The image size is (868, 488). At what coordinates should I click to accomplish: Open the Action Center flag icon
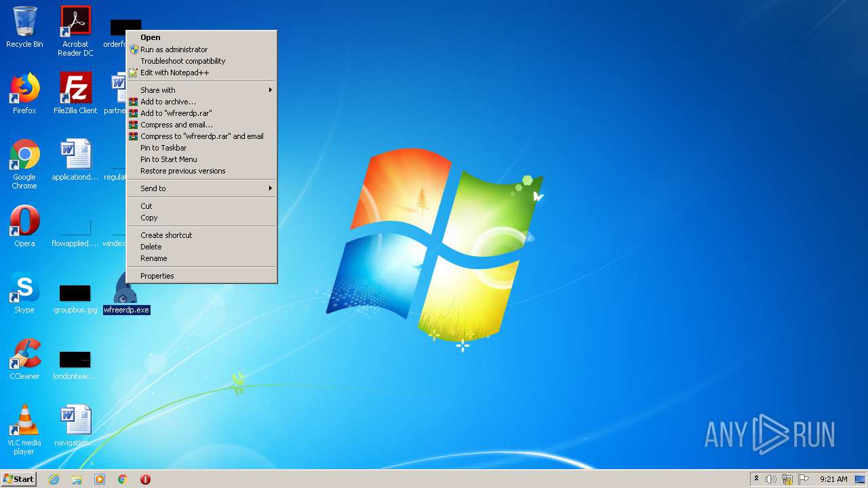(804, 479)
